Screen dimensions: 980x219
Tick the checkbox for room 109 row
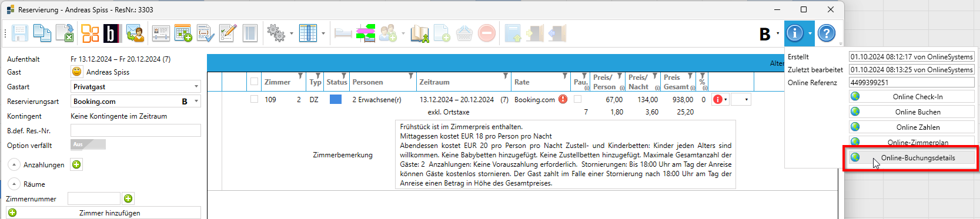coord(254,99)
